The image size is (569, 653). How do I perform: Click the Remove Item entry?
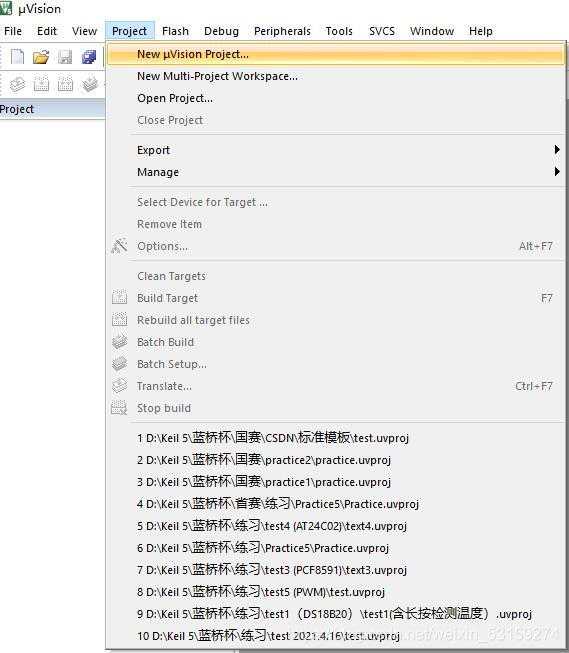pos(336,224)
